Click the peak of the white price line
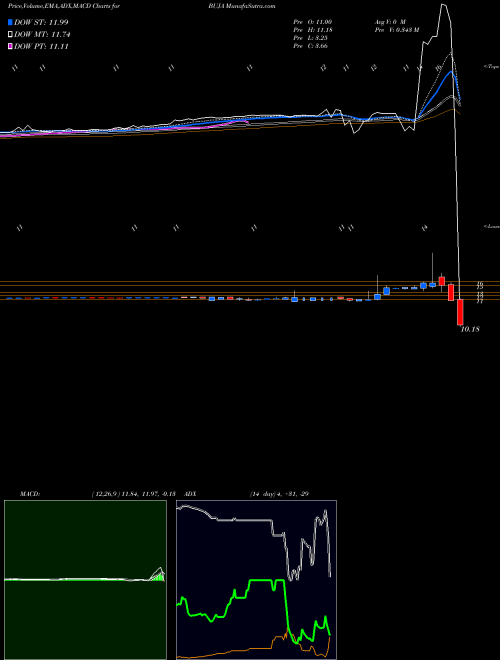This screenshot has width=500, height=660. pos(443,5)
